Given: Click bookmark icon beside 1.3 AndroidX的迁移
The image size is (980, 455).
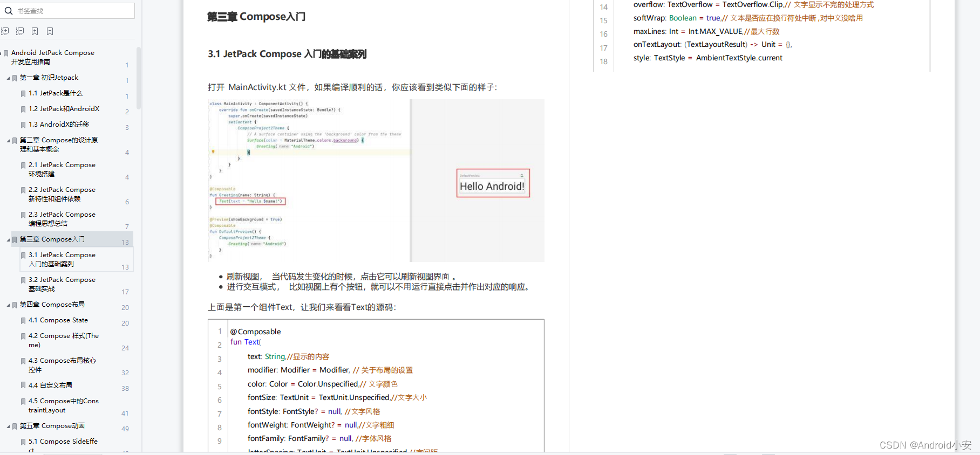Looking at the screenshot, I should [23, 125].
